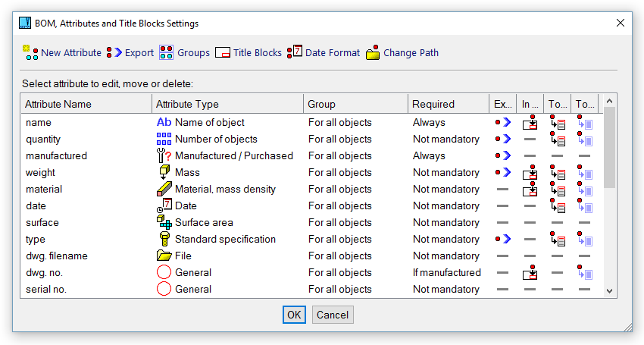The height and width of the screenshot is (345, 644).
Task: Click the Surface area type icon
Action: (164, 222)
